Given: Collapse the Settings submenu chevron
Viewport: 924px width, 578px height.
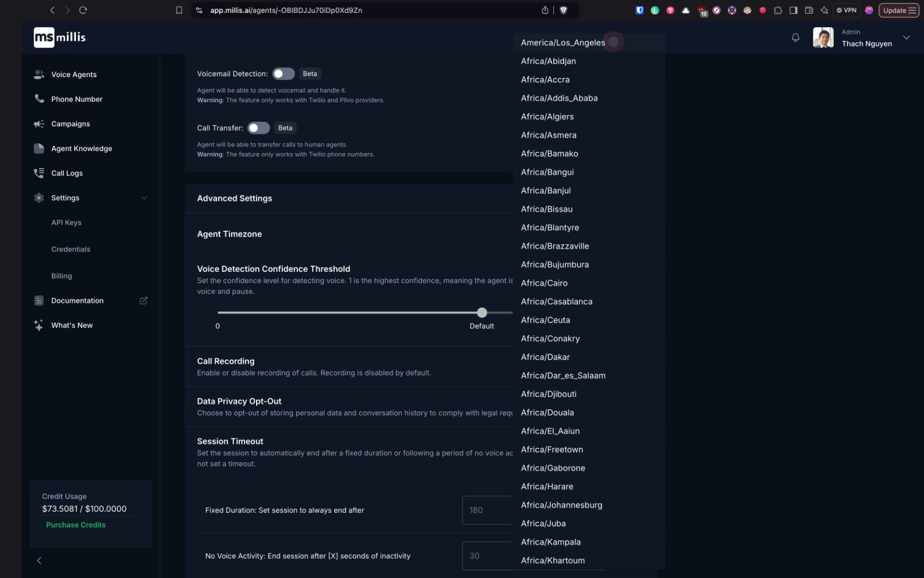Looking at the screenshot, I should pyautogui.click(x=144, y=197).
